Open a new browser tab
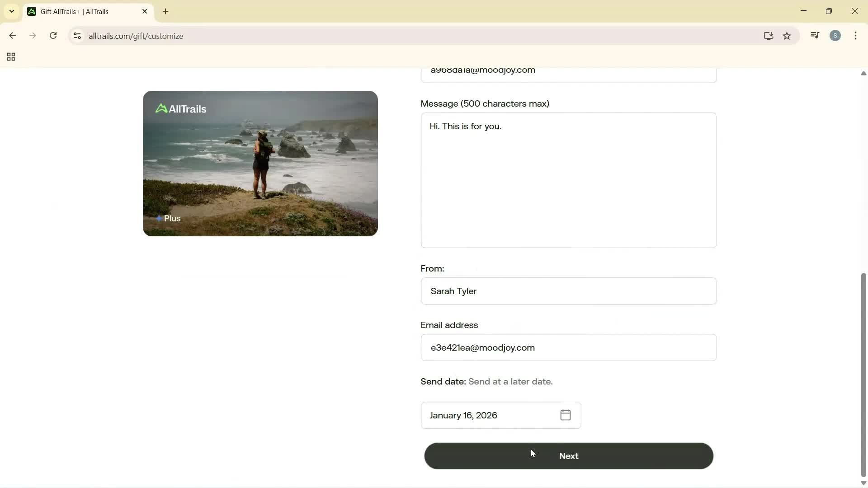868x488 pixels. tap(165, 11)
